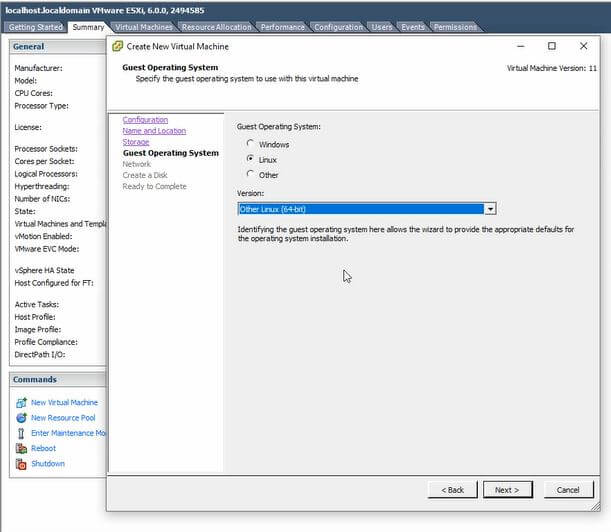Go to the Name and Location step link

click(x=154, y=131)
